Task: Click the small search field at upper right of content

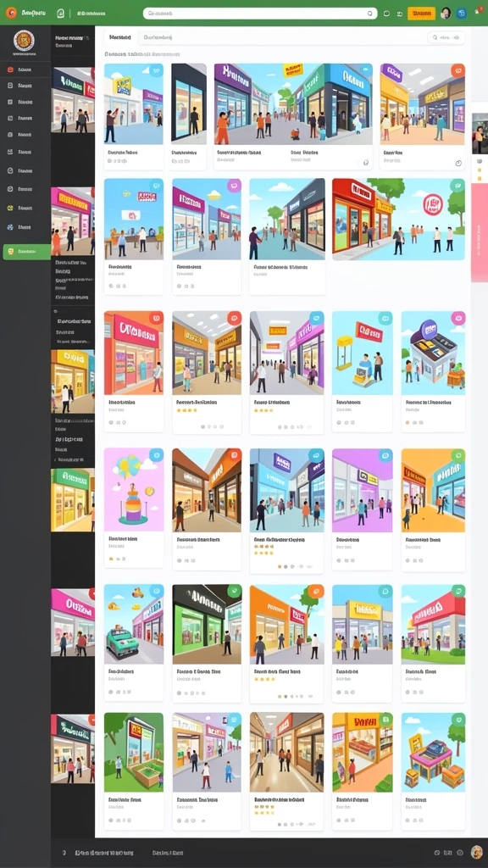Action: (446, 37)
